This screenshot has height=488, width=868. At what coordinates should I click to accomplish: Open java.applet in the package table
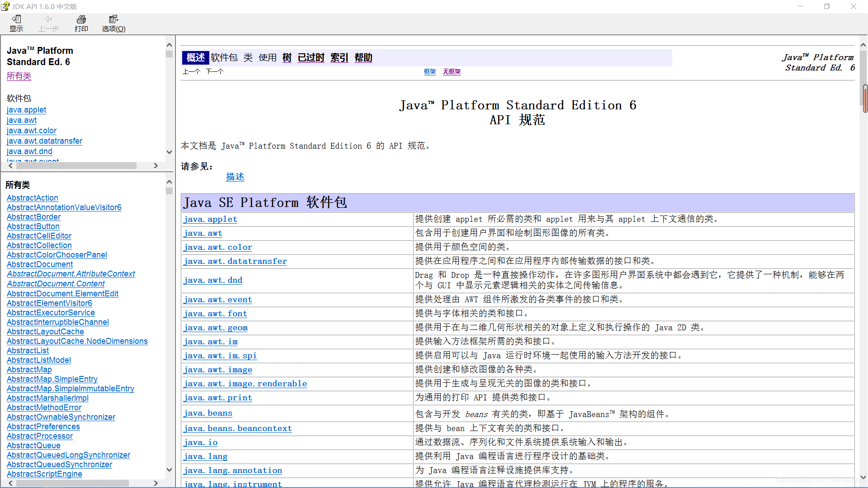[210, 219]
